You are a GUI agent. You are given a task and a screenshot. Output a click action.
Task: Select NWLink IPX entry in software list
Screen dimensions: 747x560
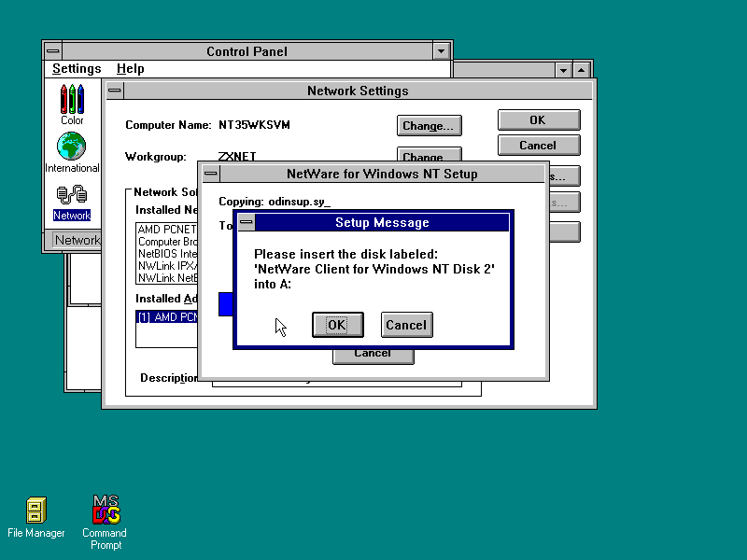click(x=167, y=265)
